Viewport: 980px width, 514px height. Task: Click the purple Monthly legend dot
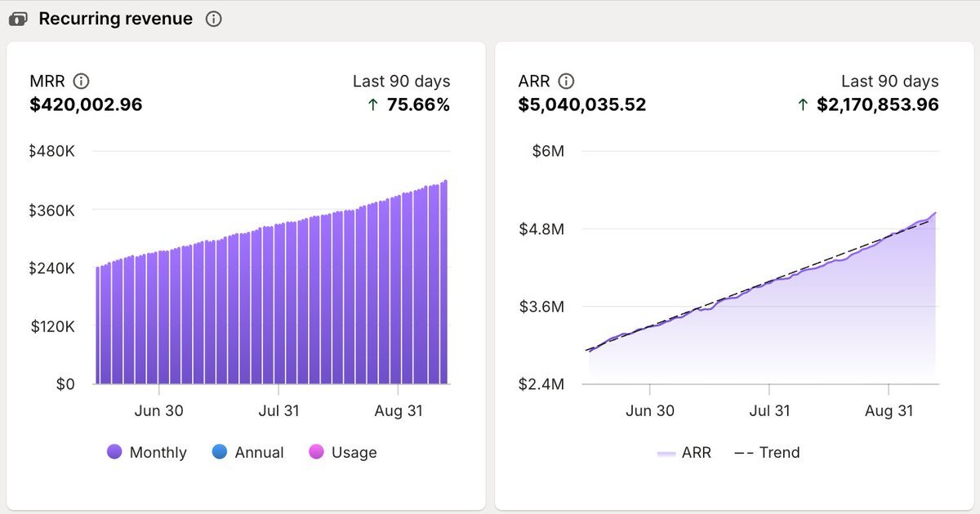coord(114,452)
